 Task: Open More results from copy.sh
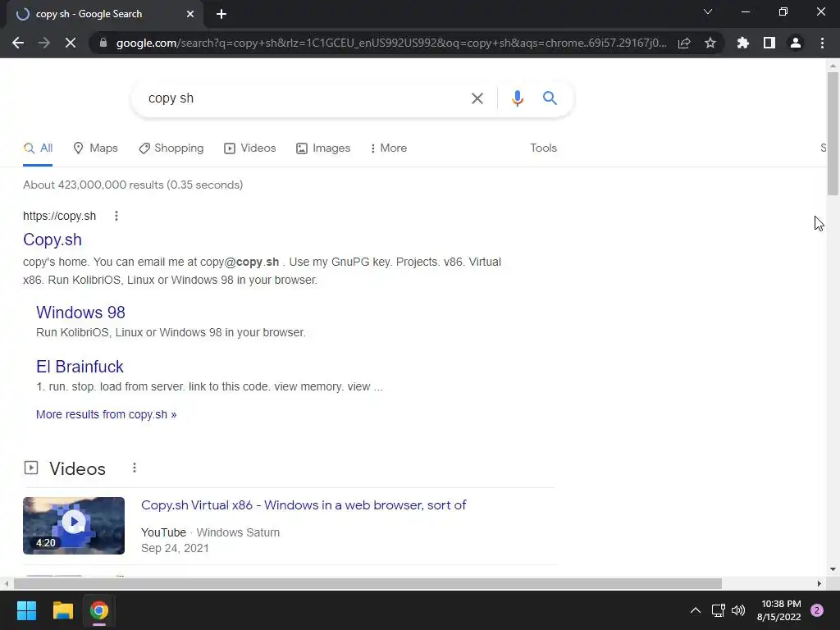pyautogui.click(x=106, y=414)
